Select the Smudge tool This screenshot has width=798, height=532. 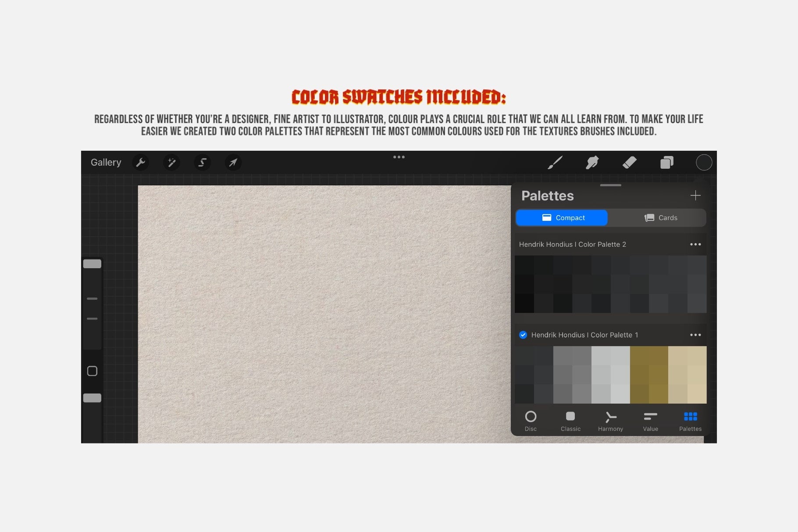[592, 163]
